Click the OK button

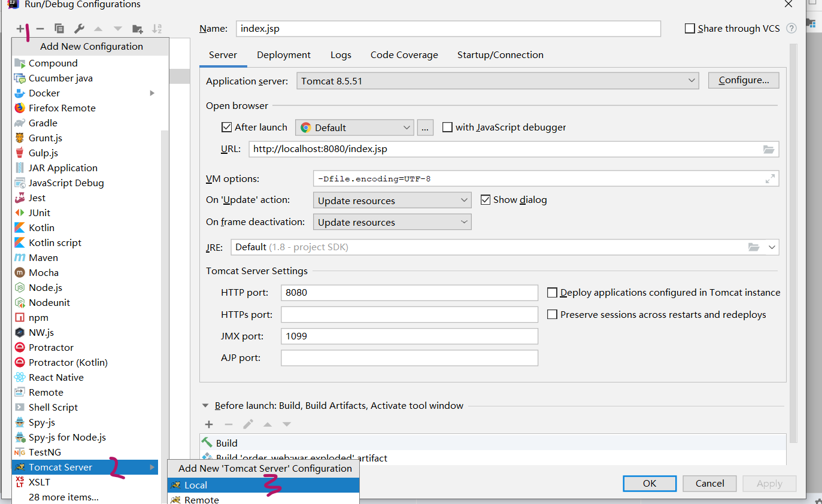point(650,483)
